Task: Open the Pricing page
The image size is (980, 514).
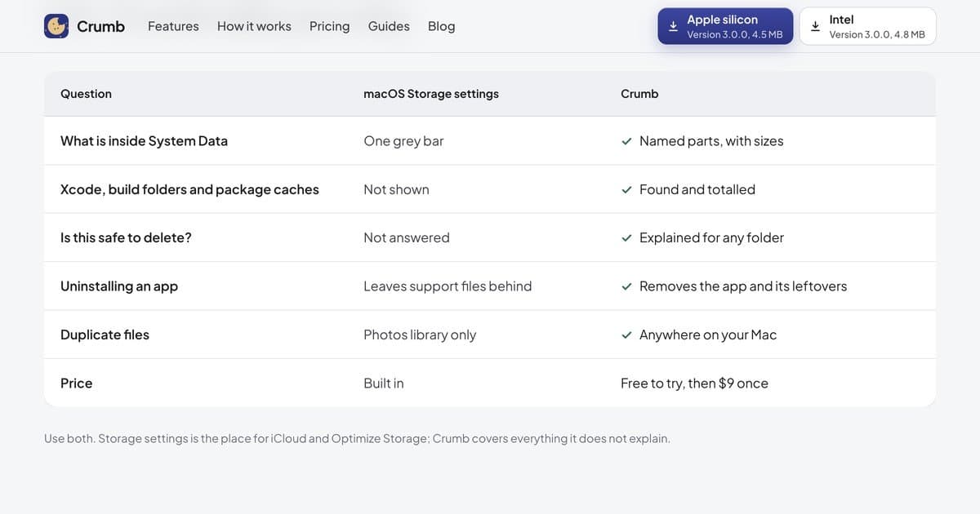Action: click(330, 26)
